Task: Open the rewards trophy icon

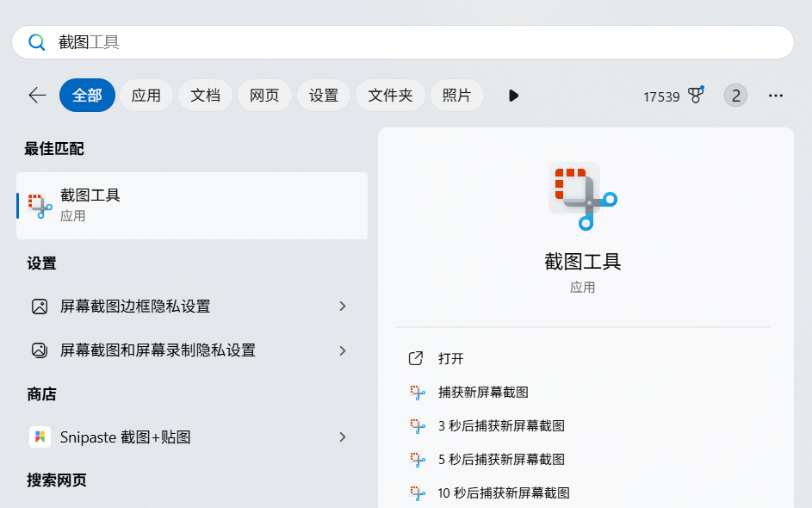Action: (x=696, y=95)
